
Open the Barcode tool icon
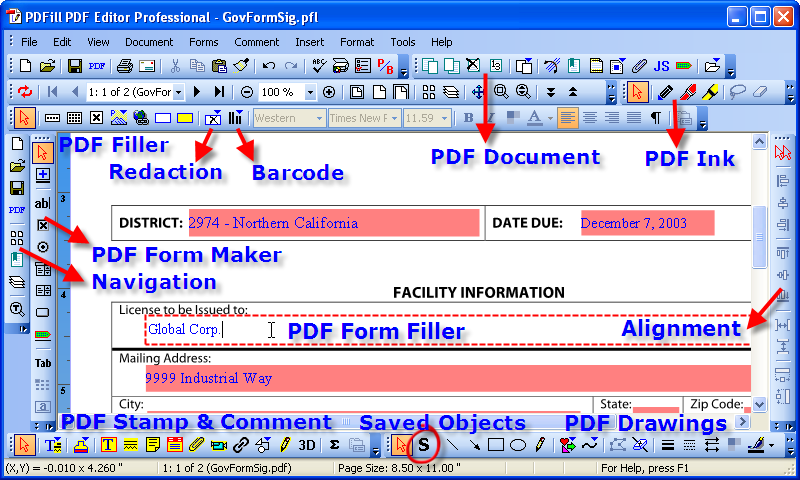point(235,118)
